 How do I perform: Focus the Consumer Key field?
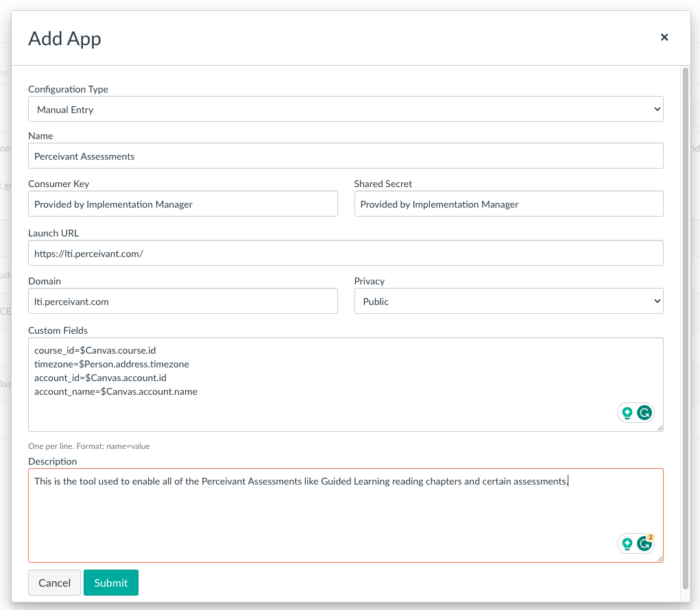[x=182, y=204]
